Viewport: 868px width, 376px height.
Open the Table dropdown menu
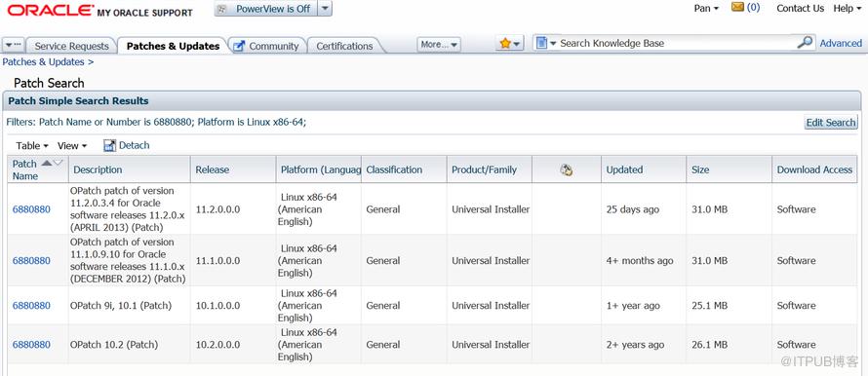pyautogui.click(x=32, y=146)
